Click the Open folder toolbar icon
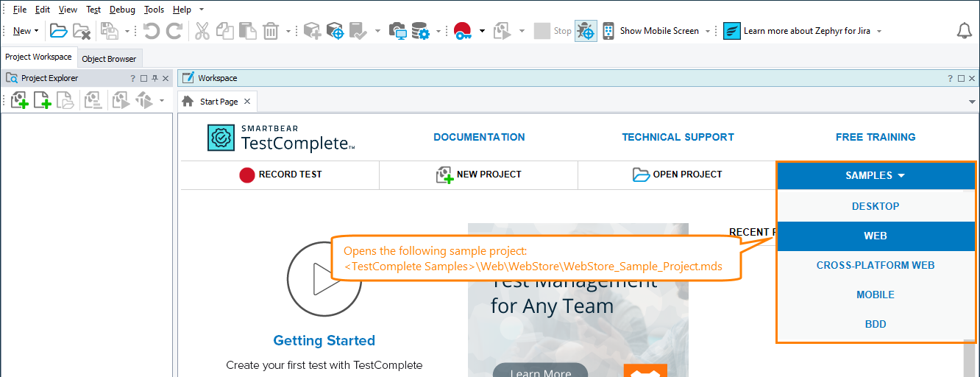 [x=58, y=31]
